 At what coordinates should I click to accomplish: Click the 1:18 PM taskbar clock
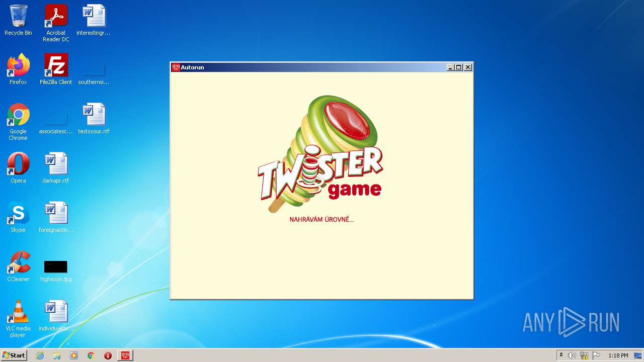(618, 355)
